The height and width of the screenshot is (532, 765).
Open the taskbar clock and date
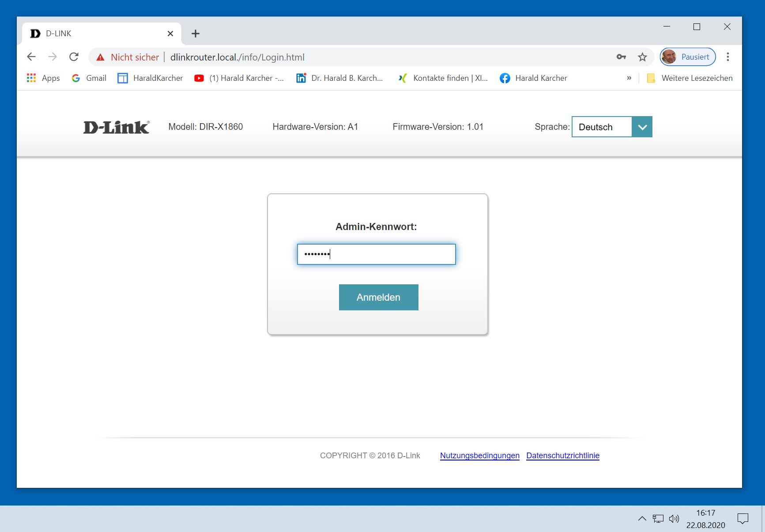tap(705, 519)
